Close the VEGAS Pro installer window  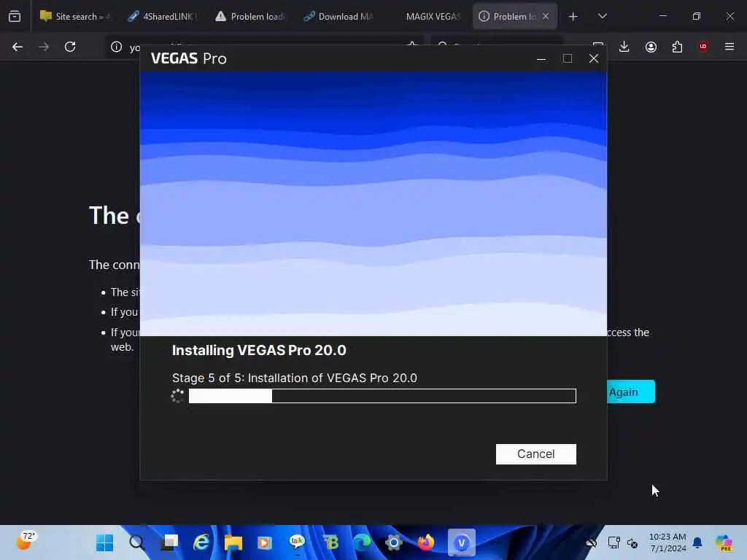coord(594,58)
